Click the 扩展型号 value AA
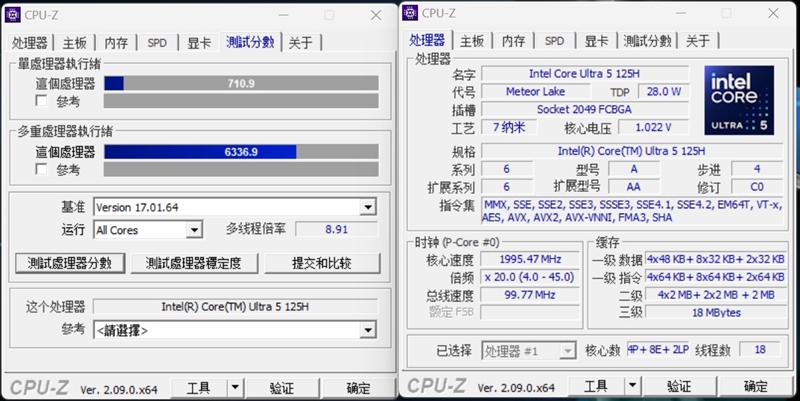This screenshot has height=401, width=800. [x=634, y=187]
